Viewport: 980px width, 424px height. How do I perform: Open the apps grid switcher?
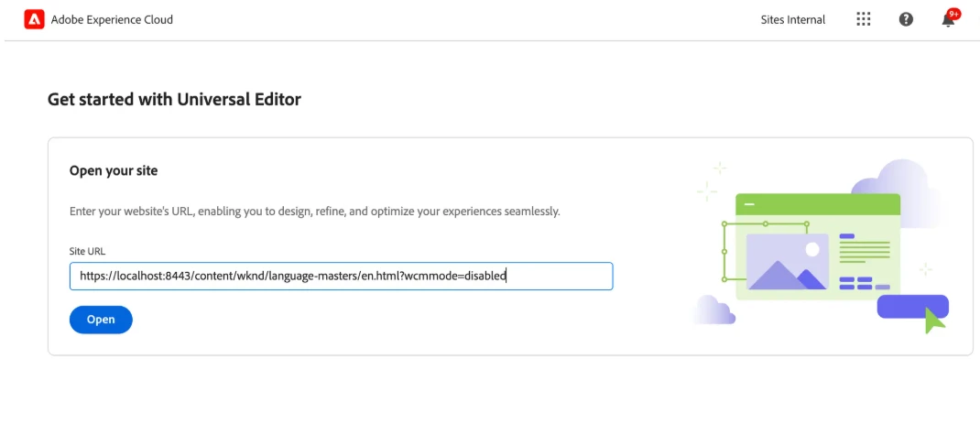(x=863, y=19)
